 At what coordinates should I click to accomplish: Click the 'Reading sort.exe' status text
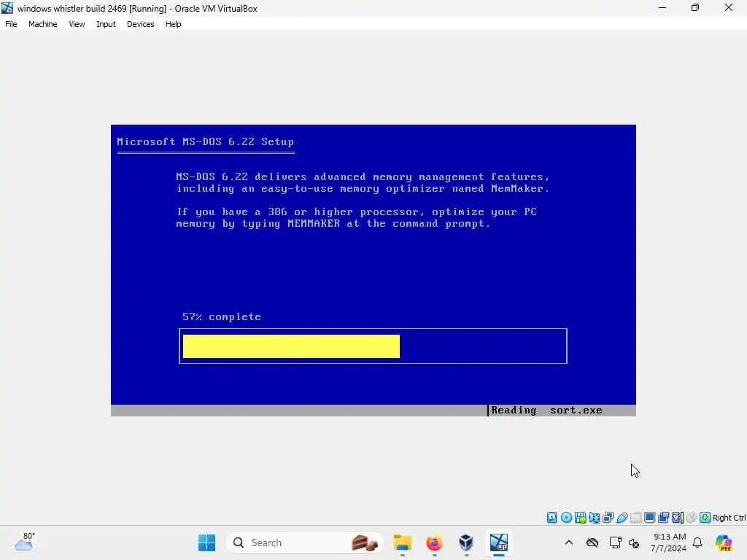tap(546, 410)
